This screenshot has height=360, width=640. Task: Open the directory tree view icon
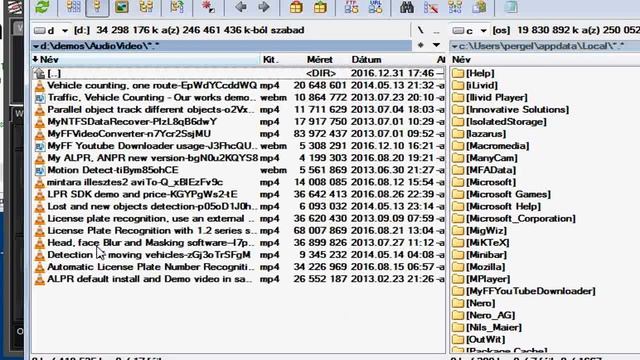click(x=146, y=7)
